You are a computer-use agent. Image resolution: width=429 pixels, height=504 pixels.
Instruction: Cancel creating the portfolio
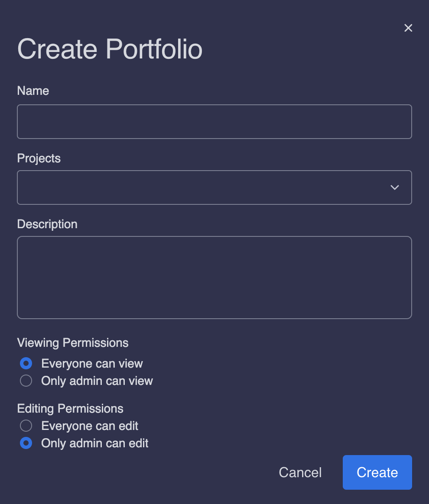click(x=300, y=472)
